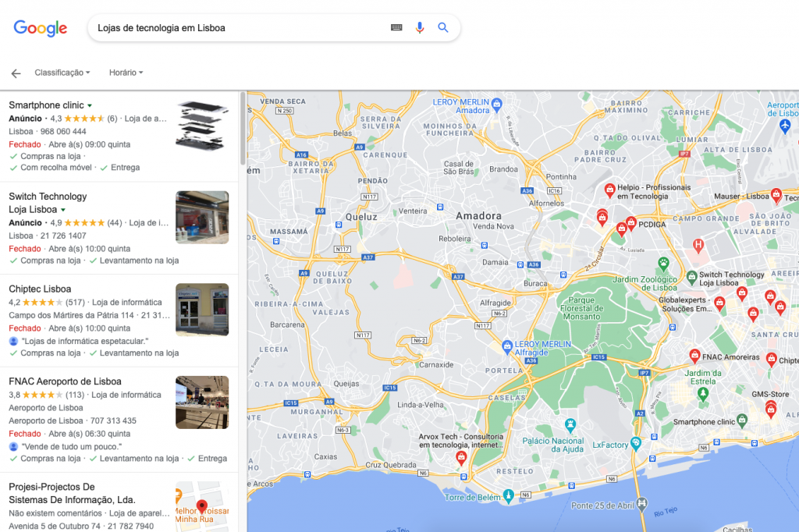Click the Amadora city label

tap(478, 216)
